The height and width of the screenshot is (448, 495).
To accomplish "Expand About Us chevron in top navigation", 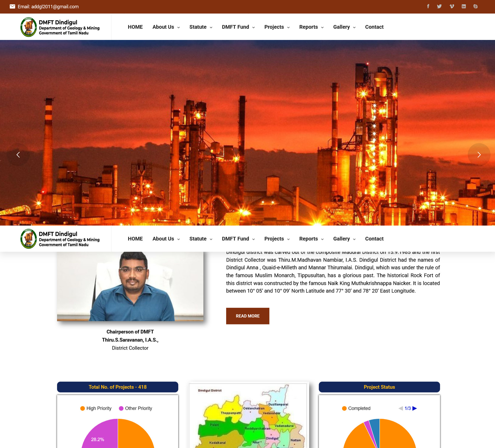I will click(178, 28).
